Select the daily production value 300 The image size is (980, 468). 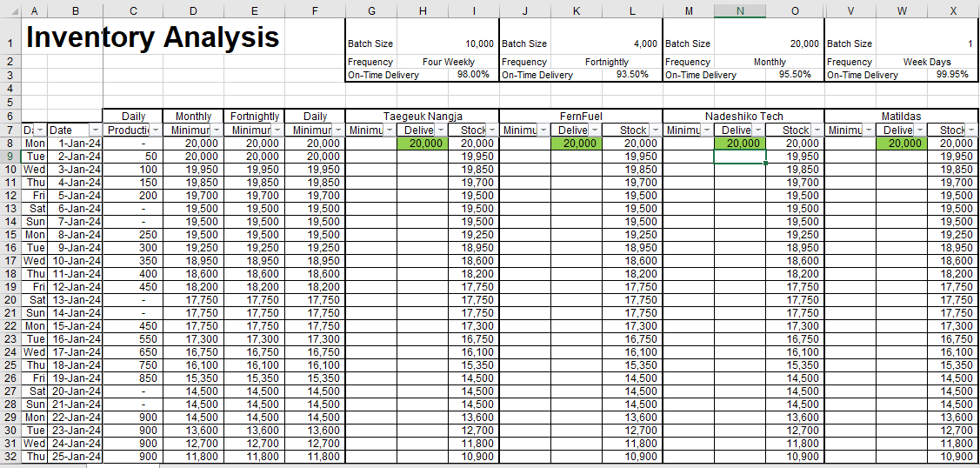[133, 247]
